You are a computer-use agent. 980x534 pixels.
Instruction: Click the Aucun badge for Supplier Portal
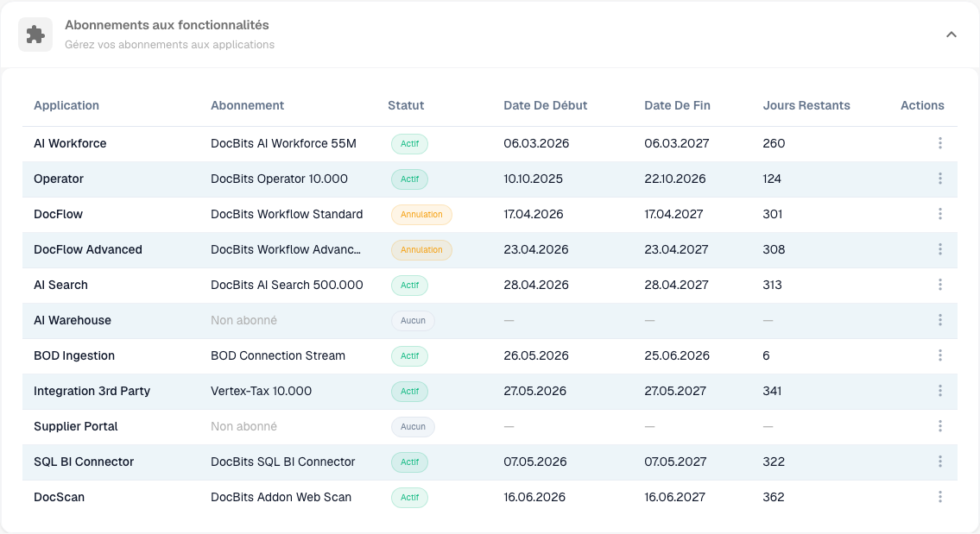pos(413,426)
